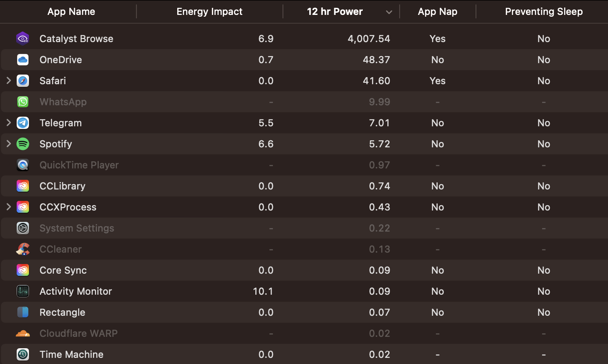Select the Catalyst Browse app name
The width and height of the screenshot is (608, 364).
coord(76,39)
